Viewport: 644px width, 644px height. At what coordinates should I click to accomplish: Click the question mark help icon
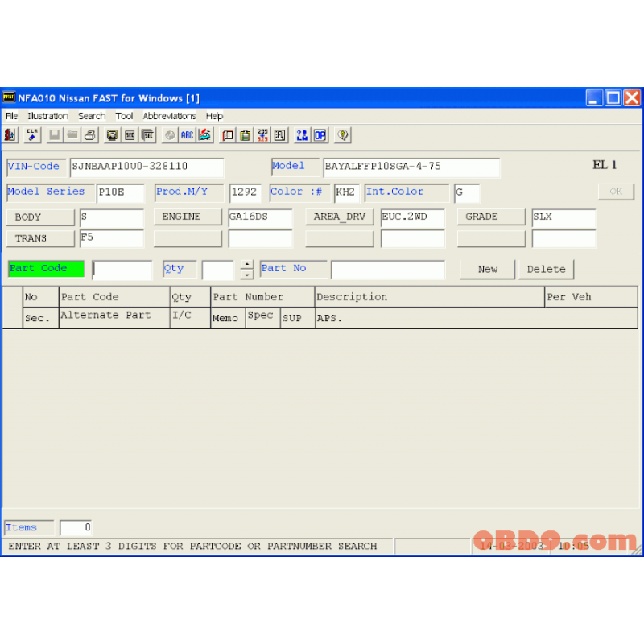click(343, 135)
